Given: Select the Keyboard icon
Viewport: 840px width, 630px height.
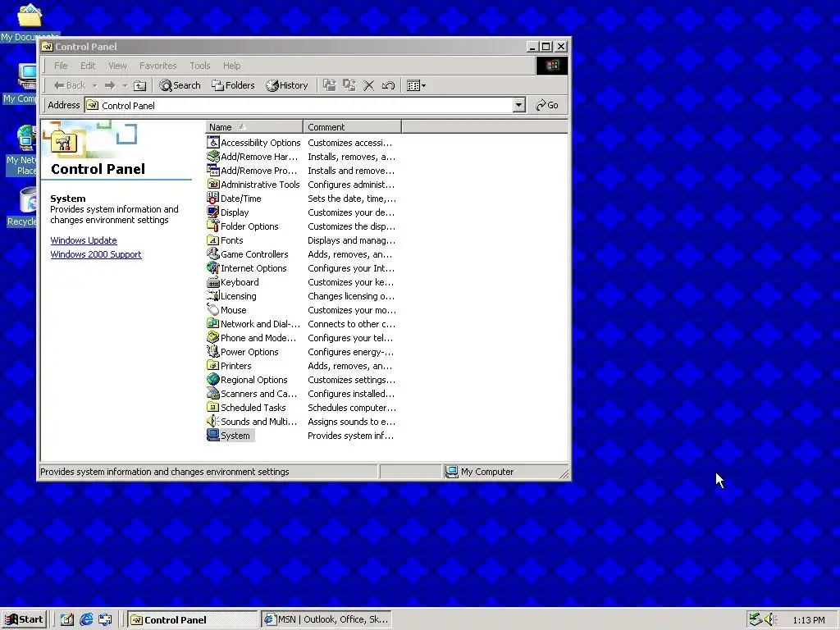Looking at the screenshot, I should coord(213,282).
